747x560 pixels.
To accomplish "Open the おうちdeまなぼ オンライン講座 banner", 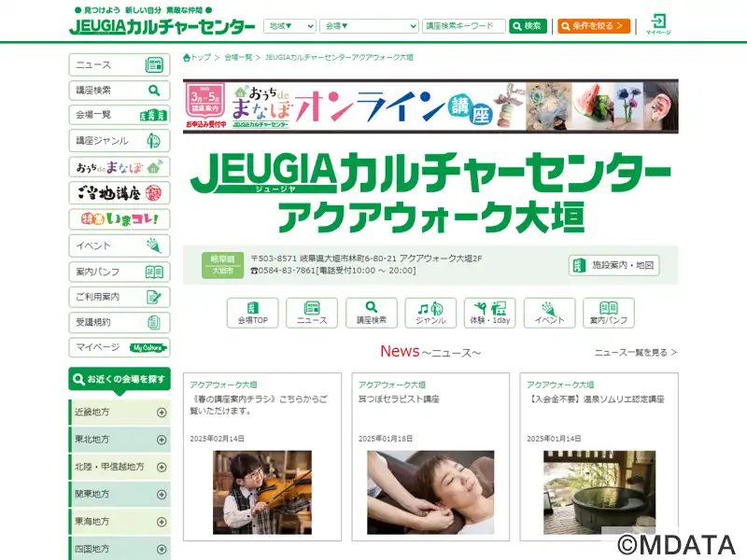I will point(430,106).
